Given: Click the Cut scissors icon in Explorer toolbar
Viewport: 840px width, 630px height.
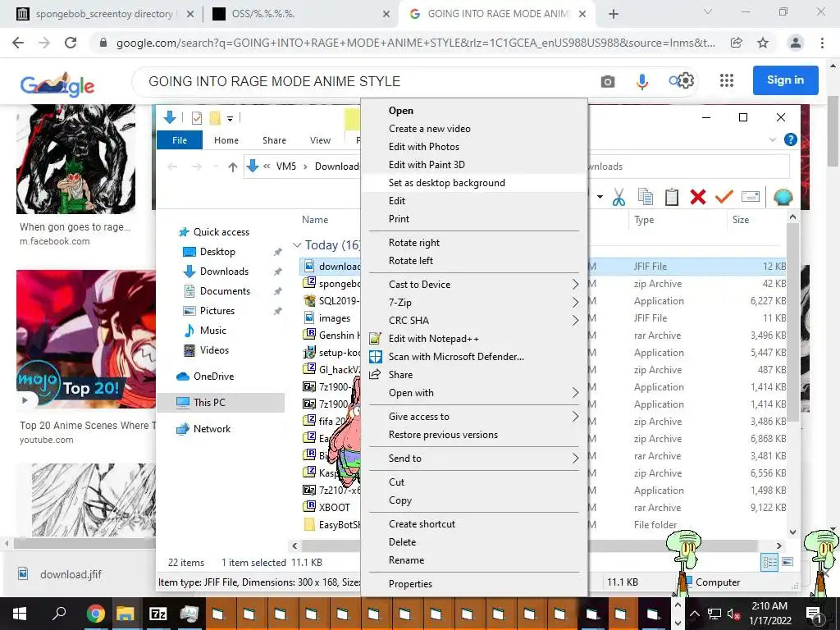Looking at the screenshot, I should coord(619,197).
